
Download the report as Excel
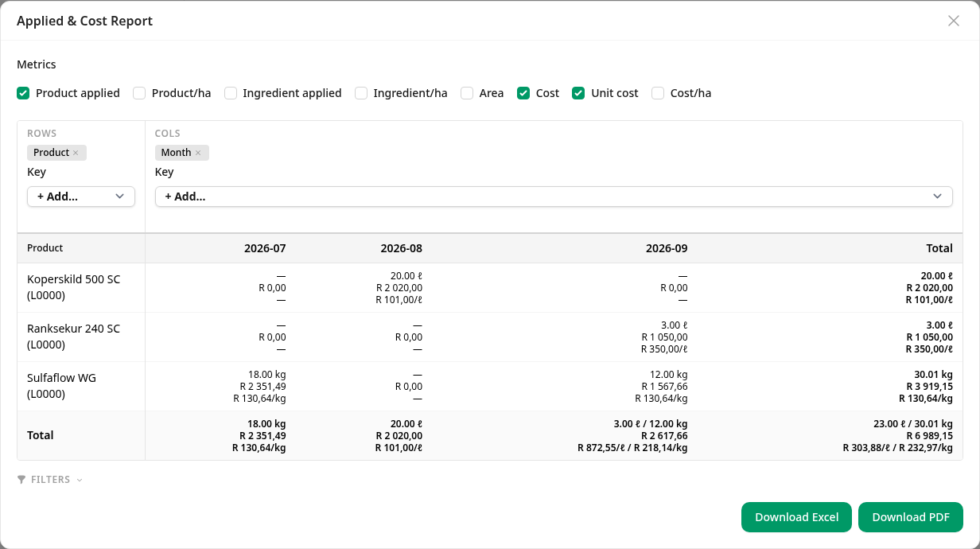[796, 517]
